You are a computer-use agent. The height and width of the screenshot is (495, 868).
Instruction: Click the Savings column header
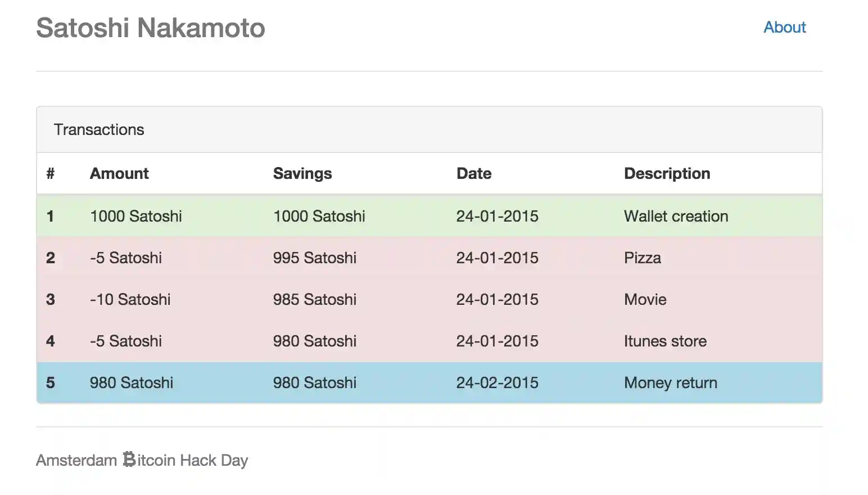(x=302, y=173)
